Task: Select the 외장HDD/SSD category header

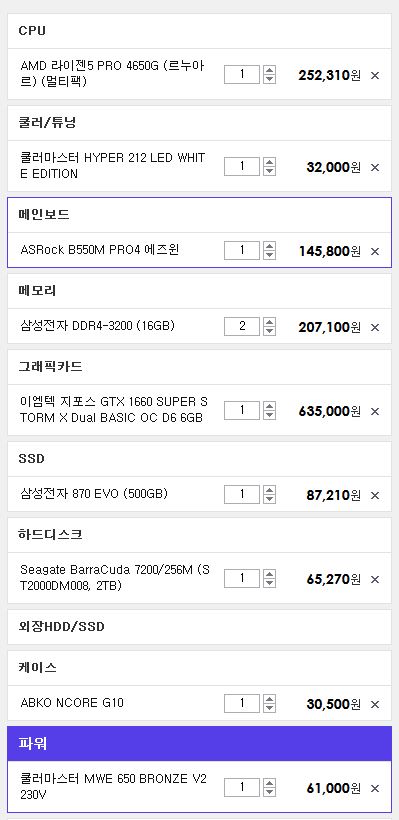Action: click(x=199, y=627)
